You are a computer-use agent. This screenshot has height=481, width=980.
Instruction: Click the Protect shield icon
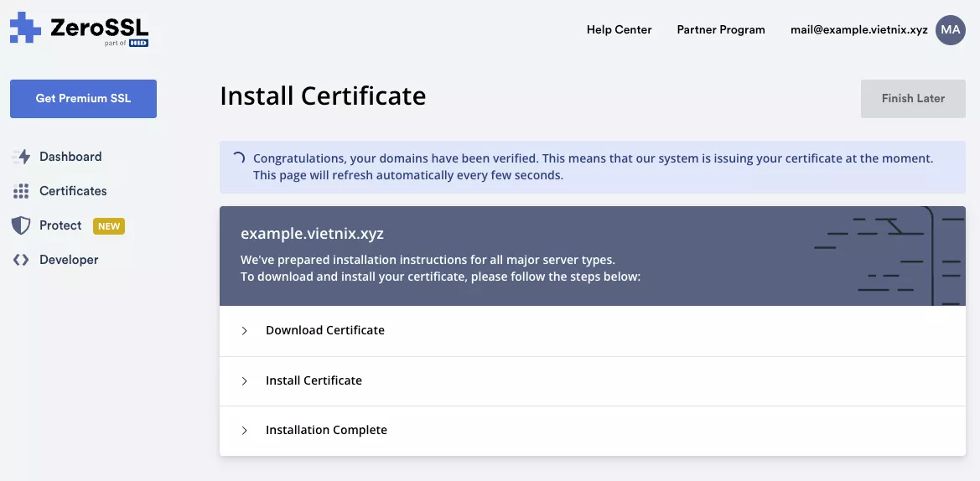point(21,226)
